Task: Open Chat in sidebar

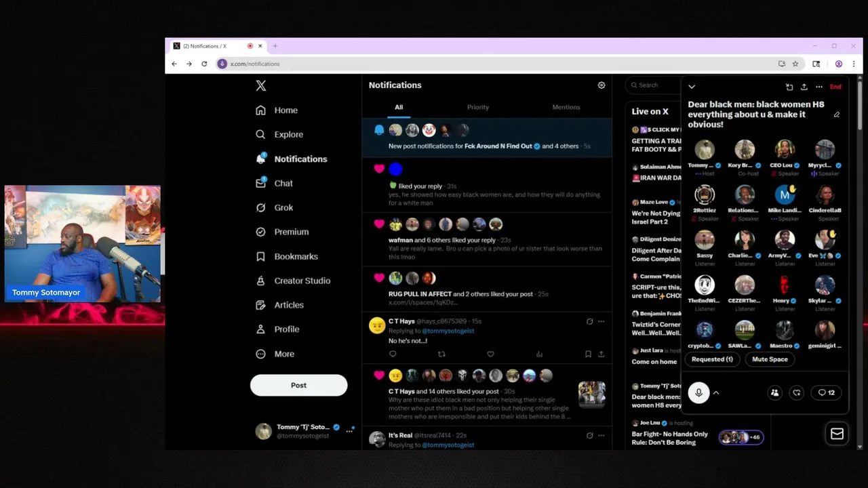Action: [x=275, y=183]
